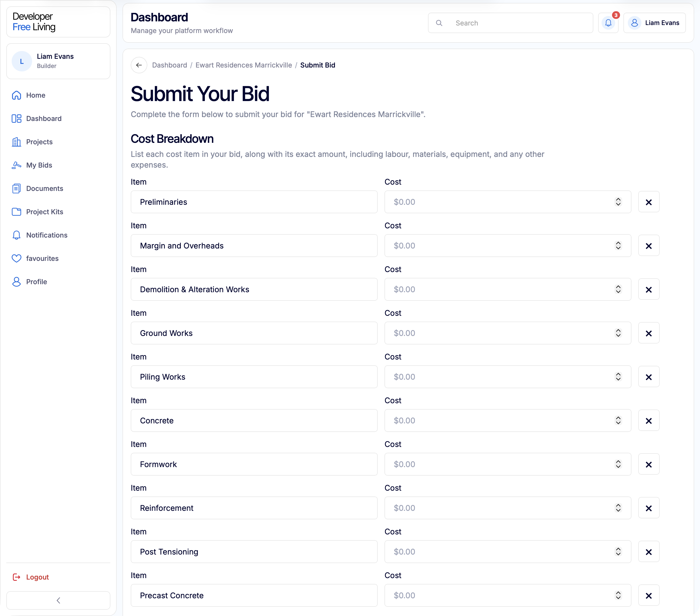Click Submit Bid breadcrumb text
Image resolution: width=700 pixels, height=616 pixels.
[317, 65]
